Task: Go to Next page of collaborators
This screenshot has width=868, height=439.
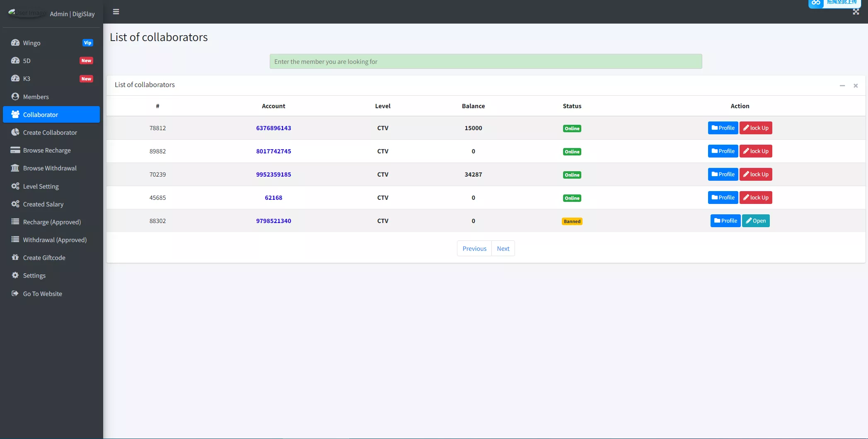Action: tap(503, 248)
